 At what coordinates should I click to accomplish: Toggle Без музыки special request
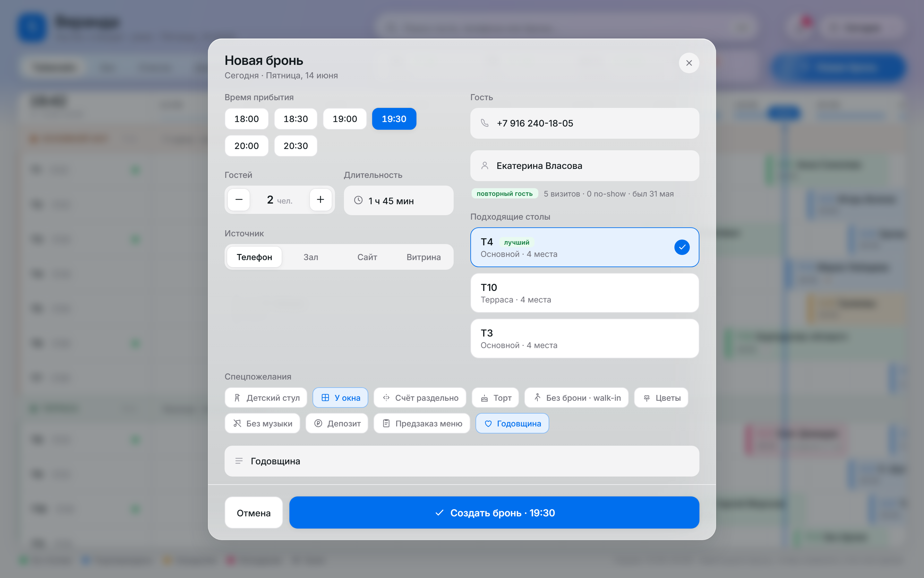coord(262,423)
